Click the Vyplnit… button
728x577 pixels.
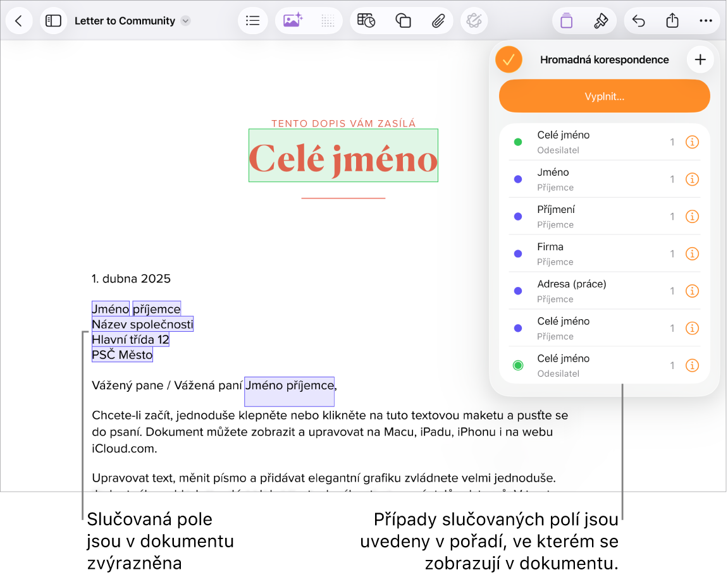click(x=605, y=97)
